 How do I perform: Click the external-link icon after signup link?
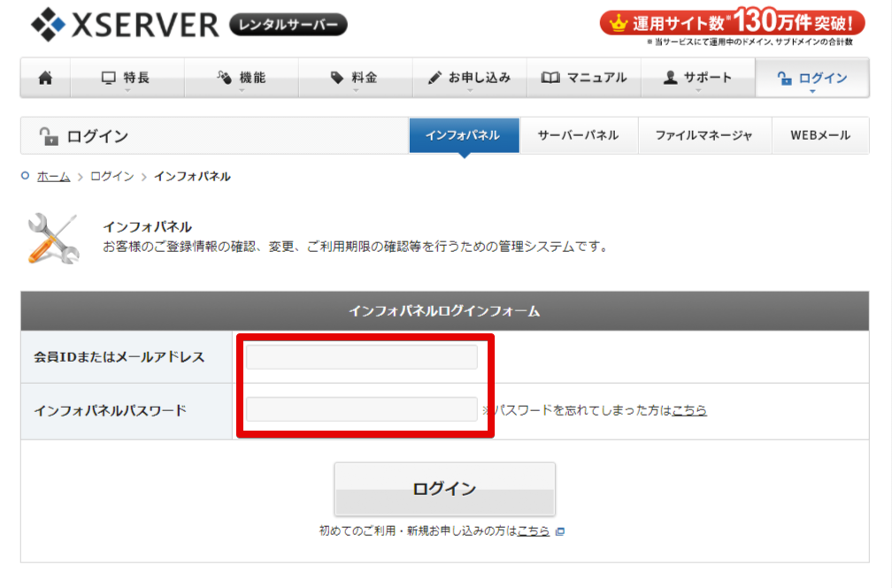[560, 531]
